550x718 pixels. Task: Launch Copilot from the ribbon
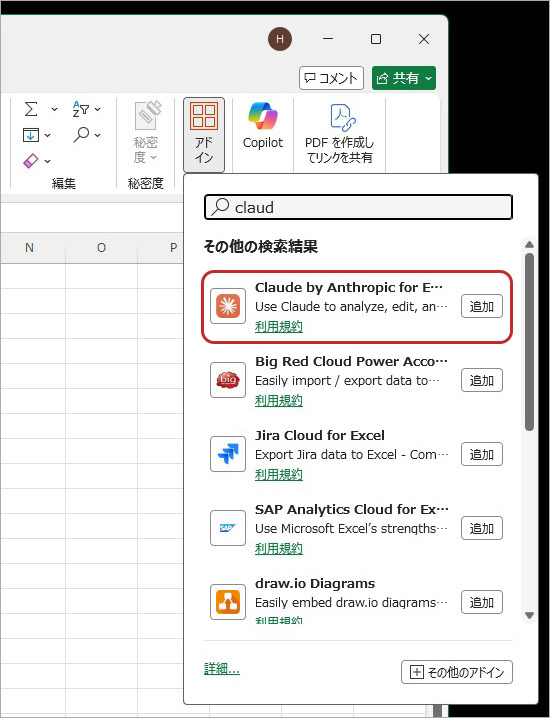tap(263, 126)
